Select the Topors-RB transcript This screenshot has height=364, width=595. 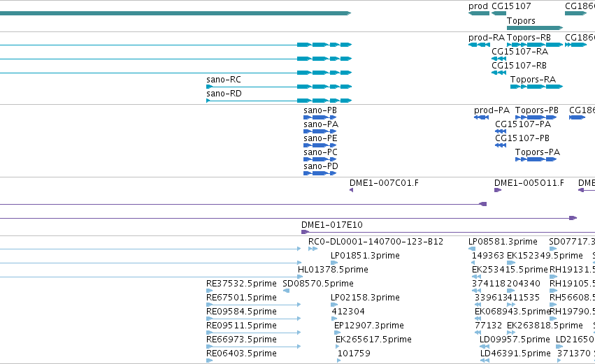[535, 45]
